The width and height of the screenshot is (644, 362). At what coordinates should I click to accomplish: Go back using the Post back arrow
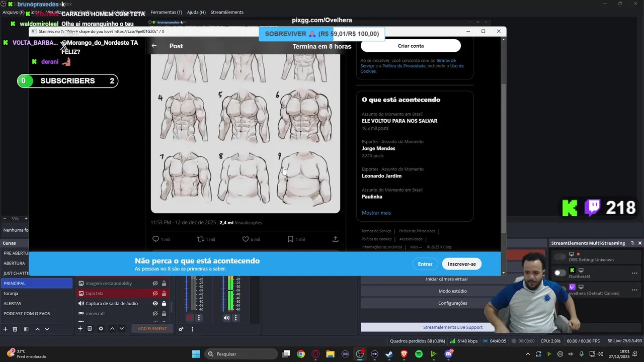coord(154,46)
